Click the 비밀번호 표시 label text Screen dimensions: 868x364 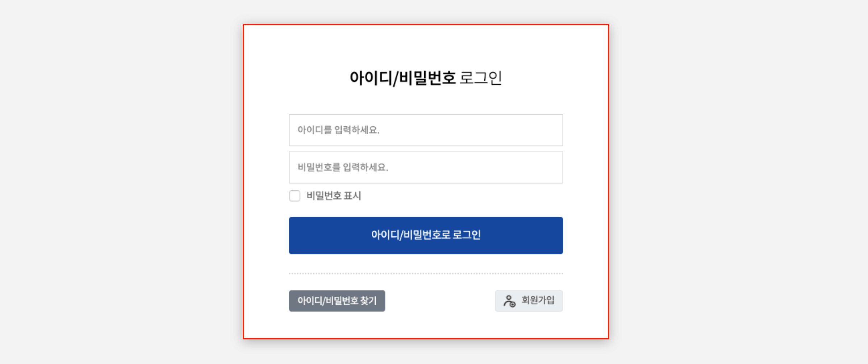coord(334,196)
